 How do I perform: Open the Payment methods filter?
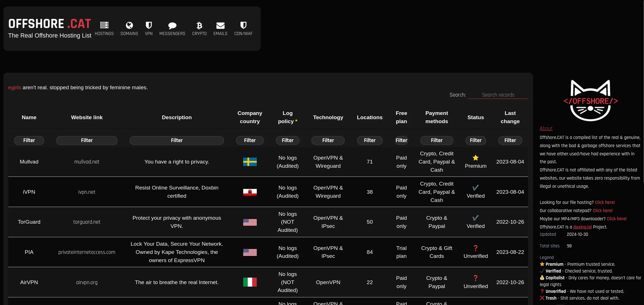point(436,140)
